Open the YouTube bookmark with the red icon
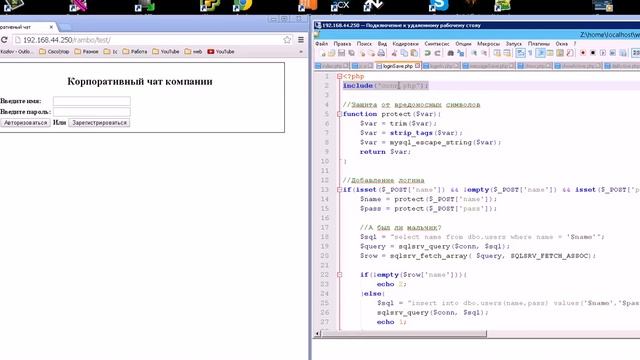This screenshot has width=640, height=360. point(221,52)
